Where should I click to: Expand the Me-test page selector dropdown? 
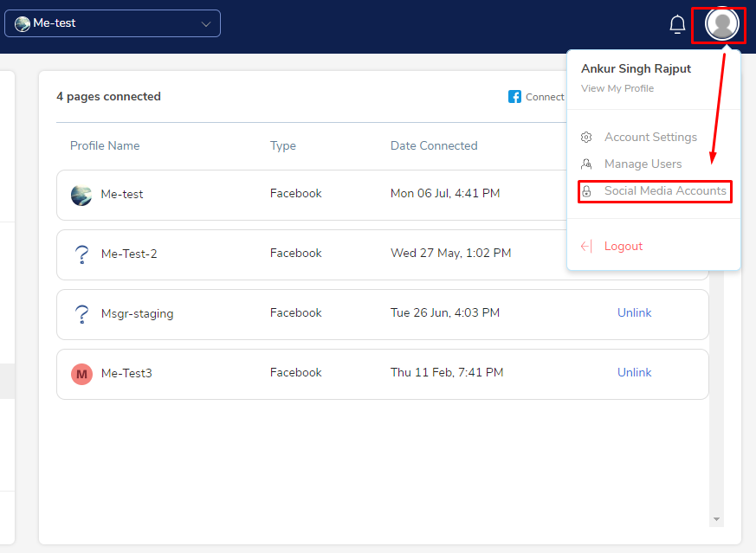[113, 23]
